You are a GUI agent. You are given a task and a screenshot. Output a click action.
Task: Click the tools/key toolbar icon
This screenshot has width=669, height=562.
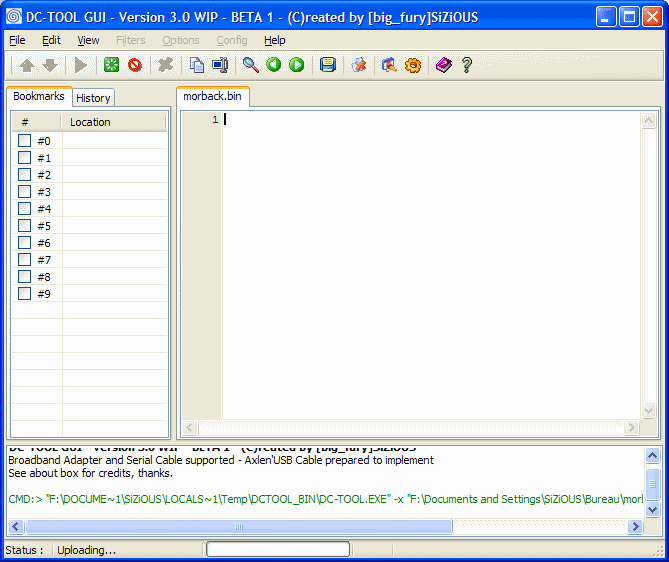click(389, 65)
